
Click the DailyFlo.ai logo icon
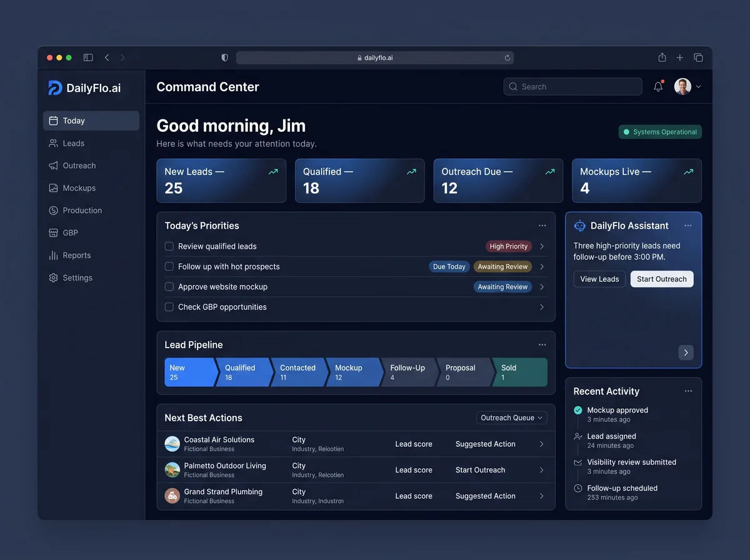tap(55, 87)
